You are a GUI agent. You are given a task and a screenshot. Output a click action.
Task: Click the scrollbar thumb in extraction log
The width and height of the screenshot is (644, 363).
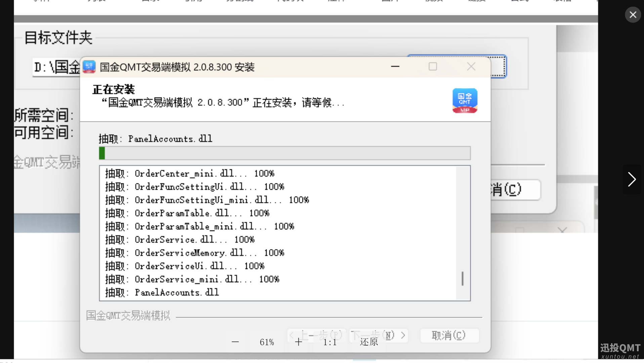pos(462,279)
